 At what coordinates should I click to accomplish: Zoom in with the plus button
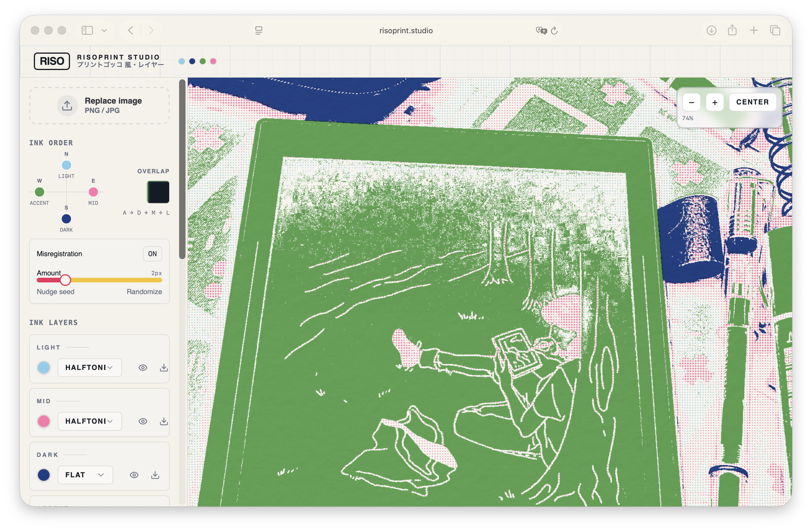(715, 102)
